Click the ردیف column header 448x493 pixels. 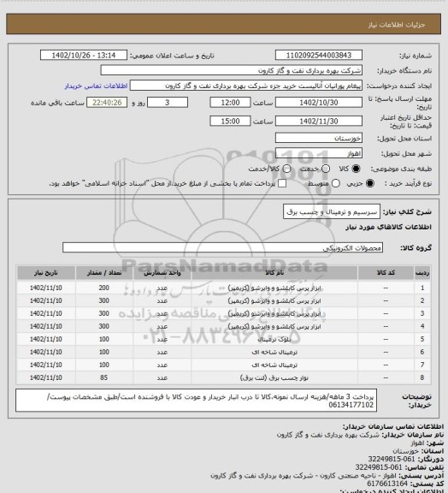click(x=422, y=273)
